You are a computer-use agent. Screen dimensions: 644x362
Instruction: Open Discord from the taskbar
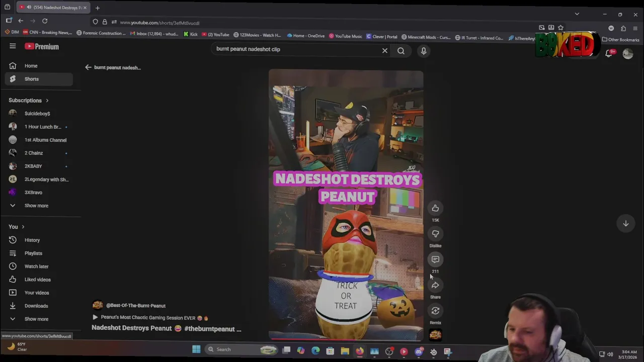419,352
